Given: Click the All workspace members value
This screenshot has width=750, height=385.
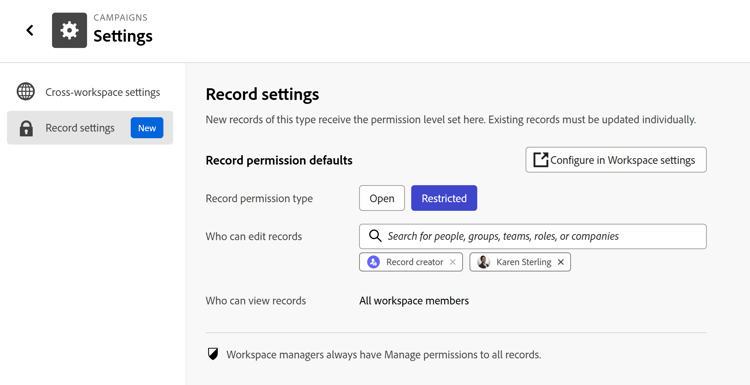Looking at the screenshot, I should click(414, 301).
